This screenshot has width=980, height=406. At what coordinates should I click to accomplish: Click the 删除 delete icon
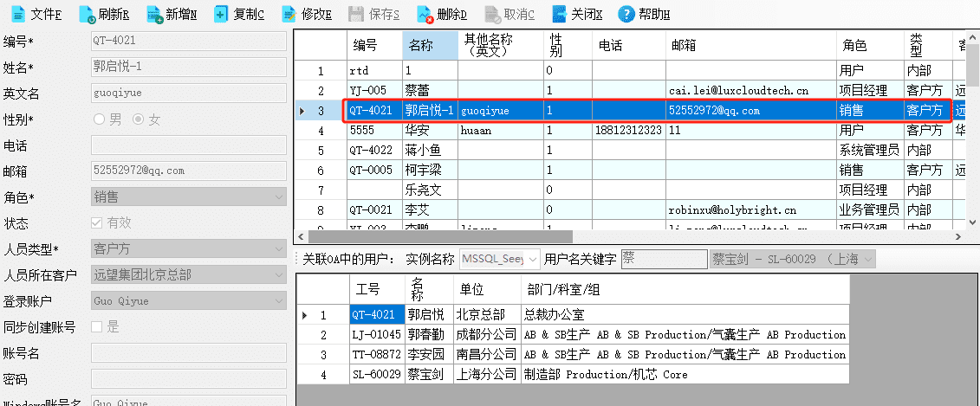(425, 14)
